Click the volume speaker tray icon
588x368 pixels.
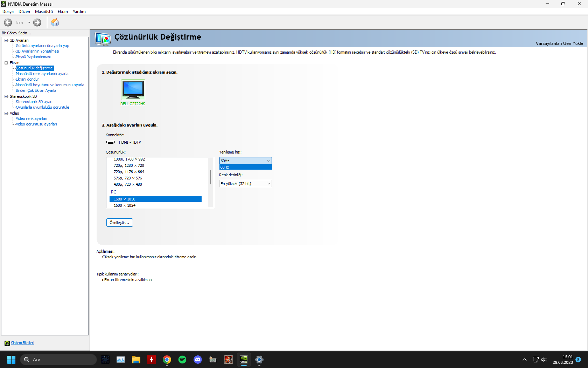click(x=544, y=360)
